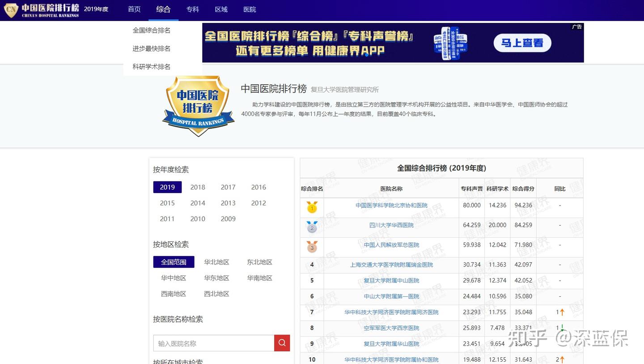Screen dimensions: 644x364
Task: Click the bronze third-place medal icon
Action: [x=312, y=247]
